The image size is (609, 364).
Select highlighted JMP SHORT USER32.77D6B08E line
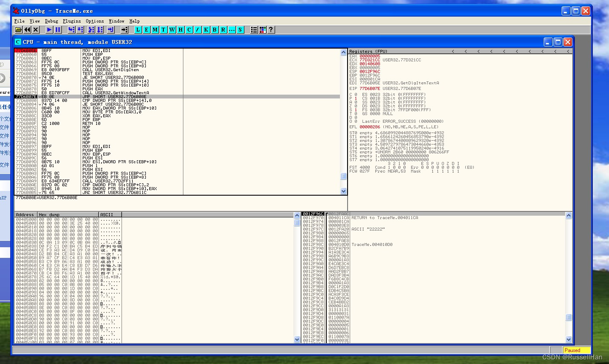[177, 97]
